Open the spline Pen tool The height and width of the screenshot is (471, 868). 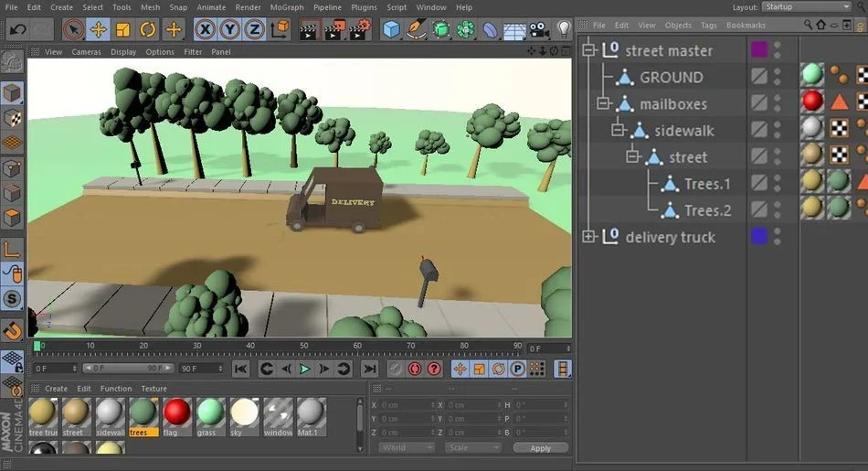tap(416, 29)
